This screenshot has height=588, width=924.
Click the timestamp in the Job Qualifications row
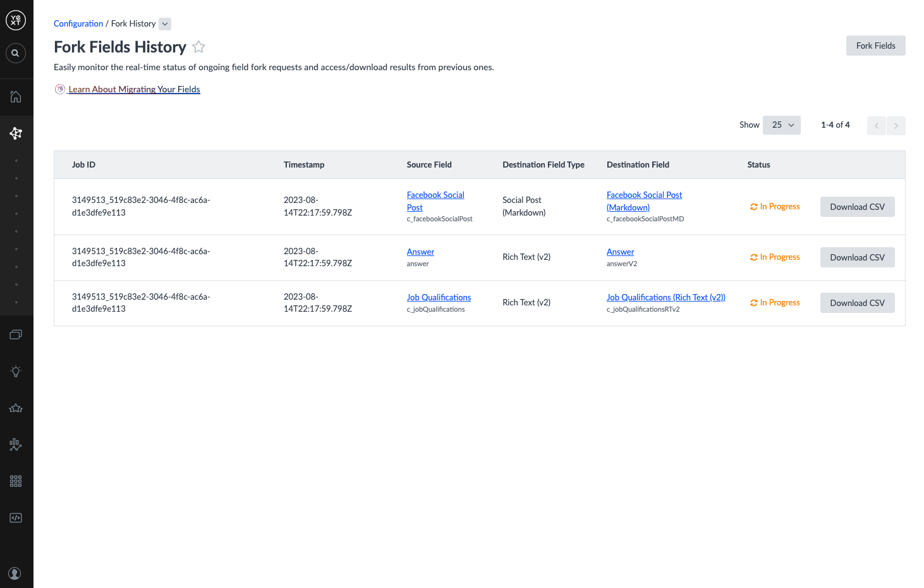(x=318, y=303)
